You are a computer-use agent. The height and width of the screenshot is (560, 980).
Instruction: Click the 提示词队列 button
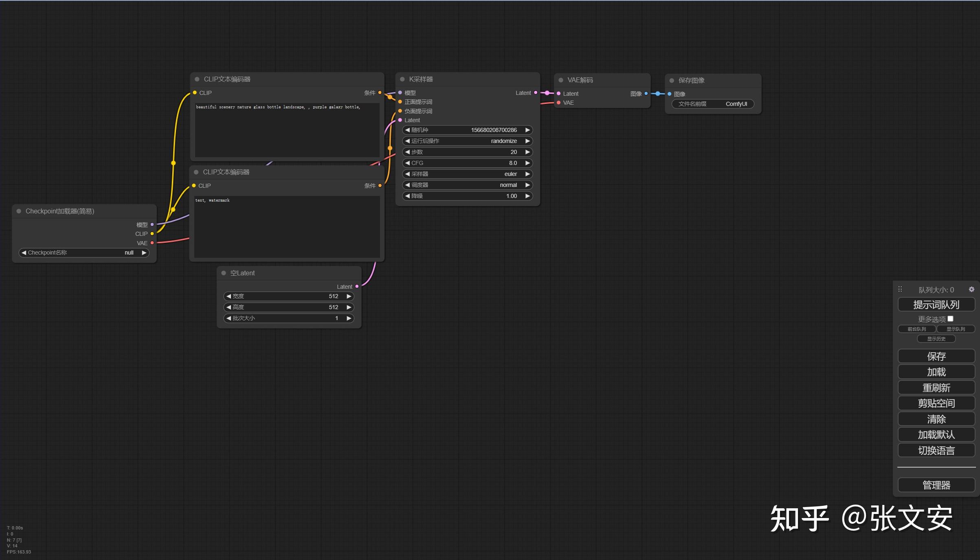point(936,305)
